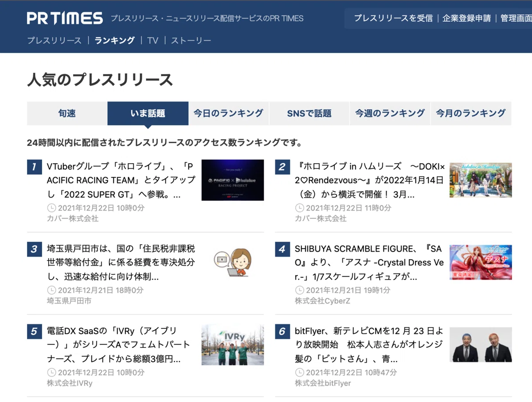The image size is (532, 402).
Task: Click the 株式会社IVRy company name
Action: click(70, 383)
